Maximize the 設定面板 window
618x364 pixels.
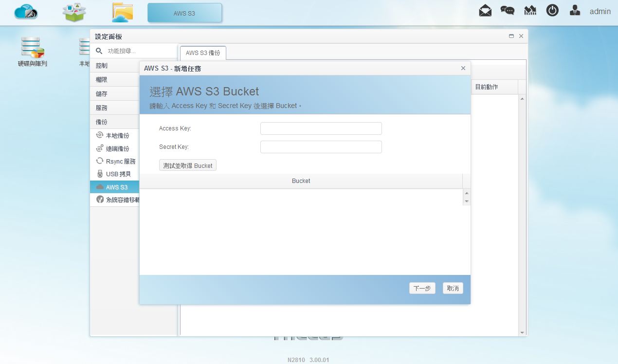coord(511,36)
